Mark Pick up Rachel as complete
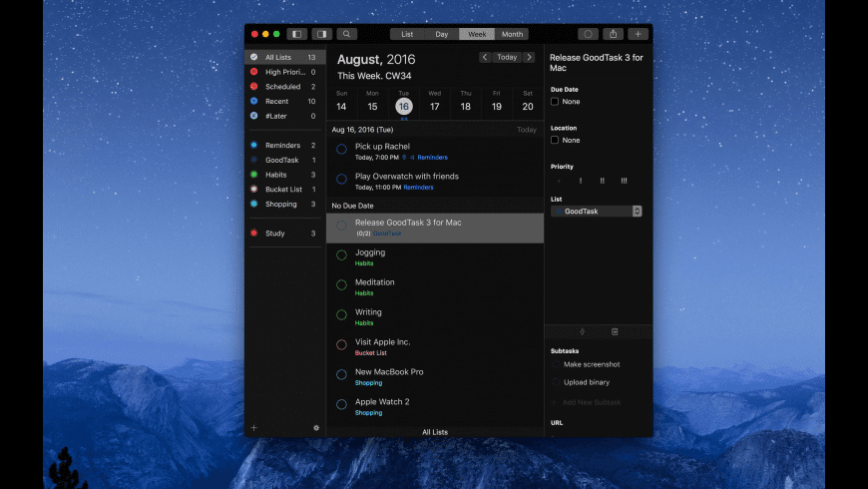 [341, 150]
